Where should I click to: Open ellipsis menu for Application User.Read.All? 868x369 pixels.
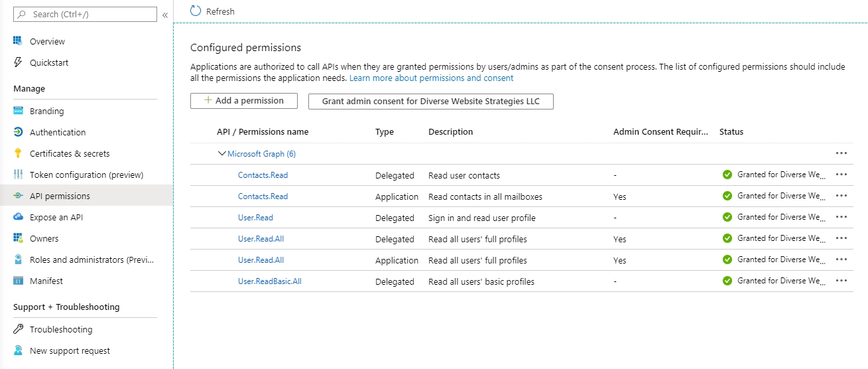[841, 259]
